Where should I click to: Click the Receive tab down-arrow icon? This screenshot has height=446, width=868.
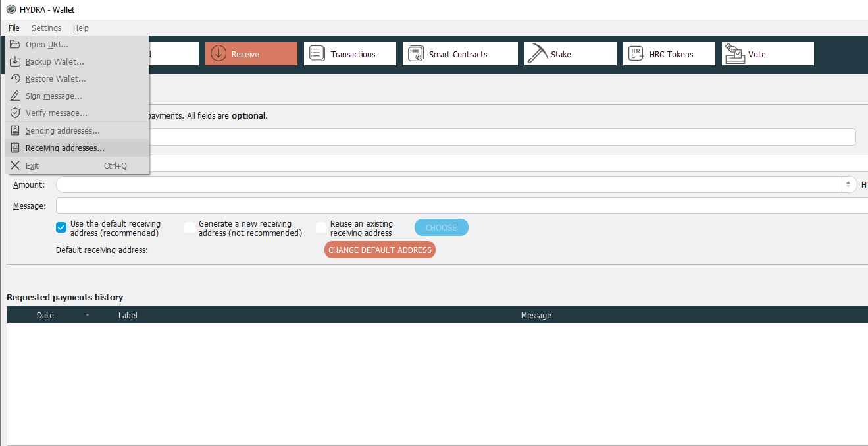218,54
